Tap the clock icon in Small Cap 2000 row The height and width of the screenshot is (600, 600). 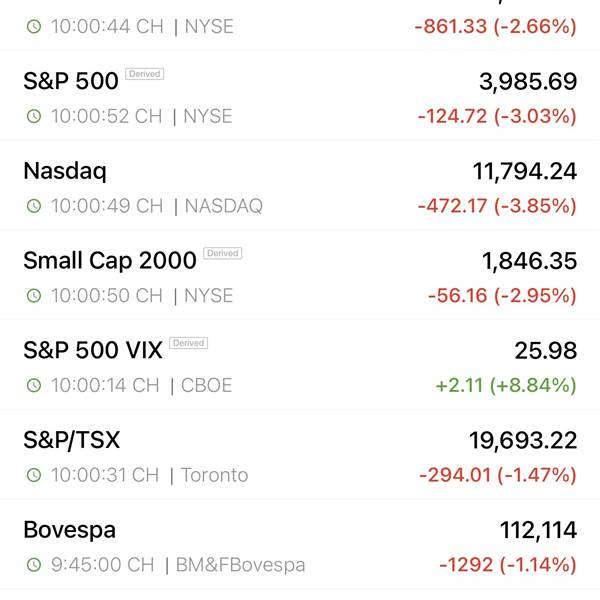(x=34, y=296)
